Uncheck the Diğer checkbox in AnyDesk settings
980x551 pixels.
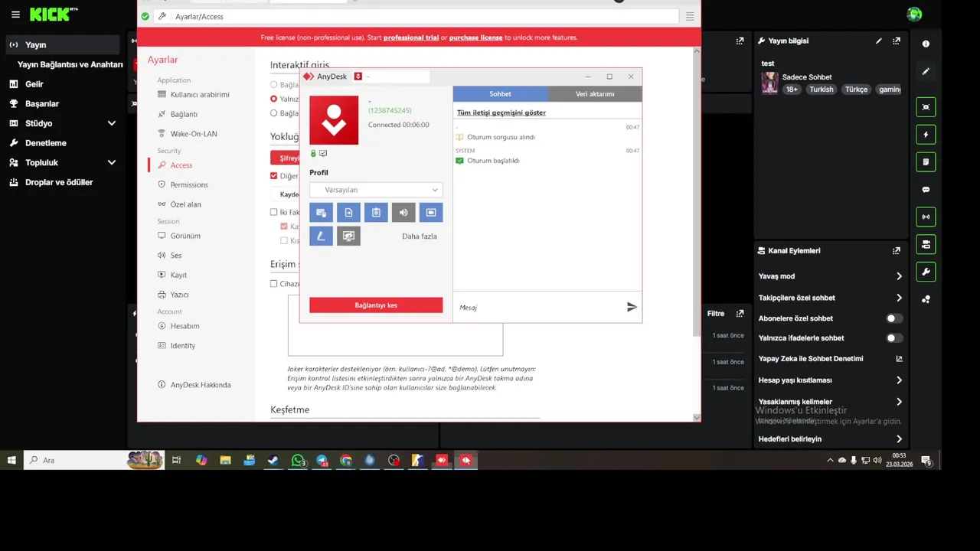coord(273,176)
